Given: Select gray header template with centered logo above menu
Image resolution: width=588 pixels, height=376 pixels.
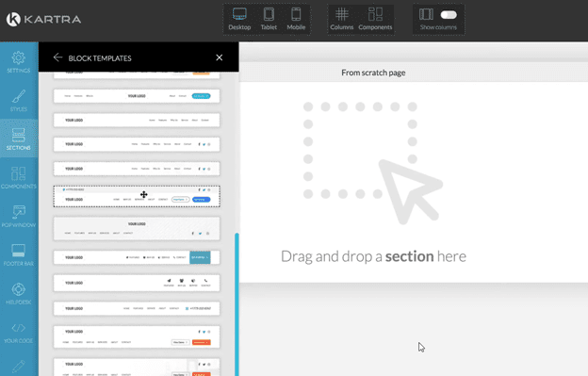Looking at the screenshot, I should coord(137,228).
